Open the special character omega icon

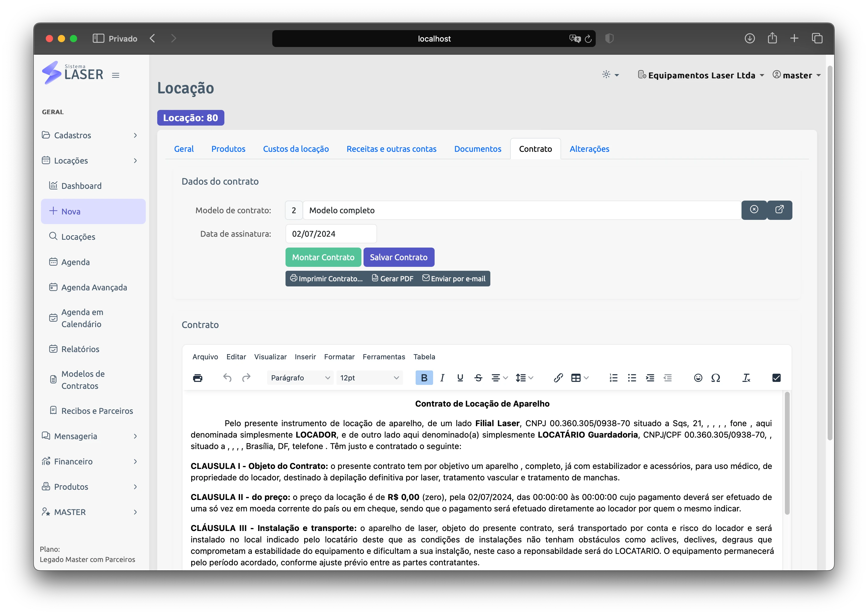[715, 378]
